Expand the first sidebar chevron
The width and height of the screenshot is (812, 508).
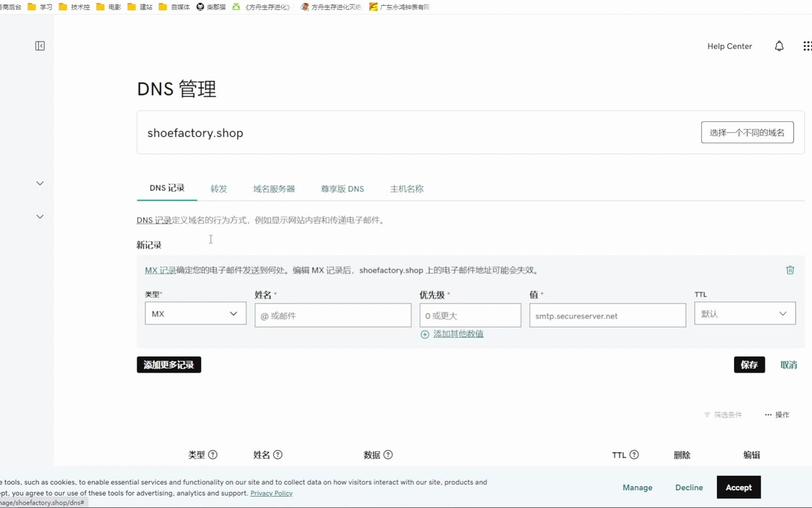pos(40,183)
